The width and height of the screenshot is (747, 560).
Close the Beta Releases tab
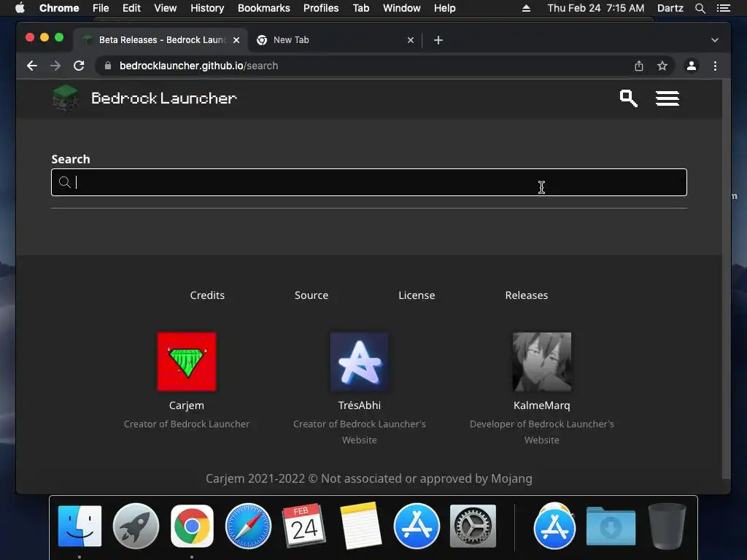[x=236, y=40]
